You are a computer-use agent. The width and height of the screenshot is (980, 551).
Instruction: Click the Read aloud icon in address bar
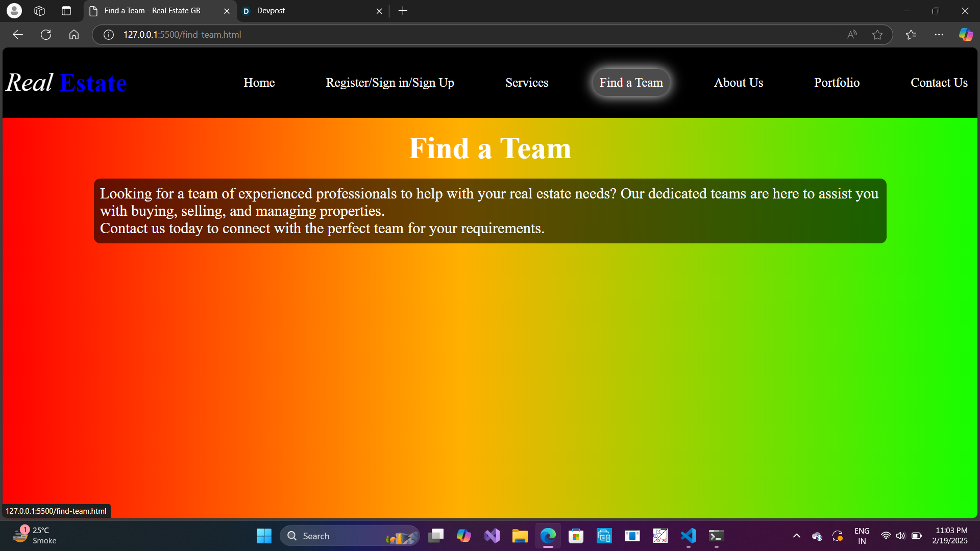point(852,35)
